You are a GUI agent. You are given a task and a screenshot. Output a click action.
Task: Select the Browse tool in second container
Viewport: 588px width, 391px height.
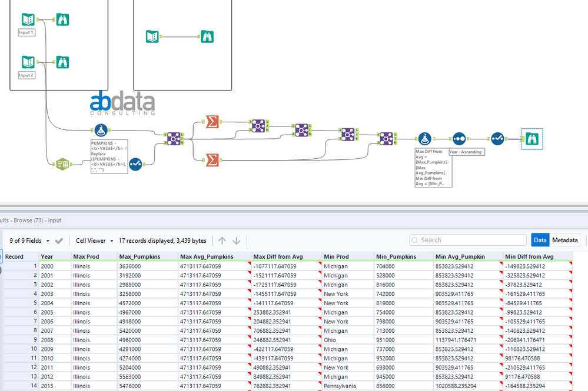click(207, 36)
